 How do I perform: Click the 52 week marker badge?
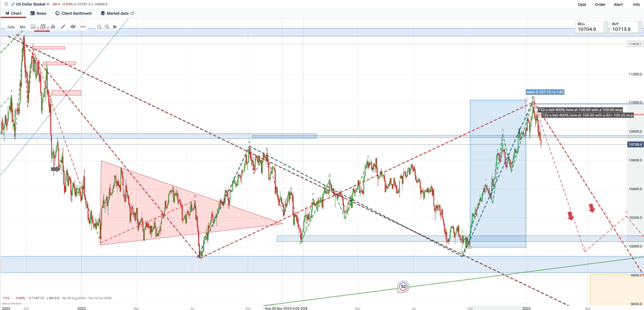tap(403, 286)
